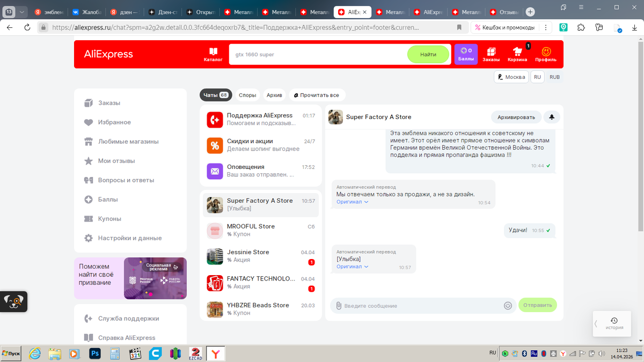
Task: Open the RUB currency selector
Action: pos(554,77)
